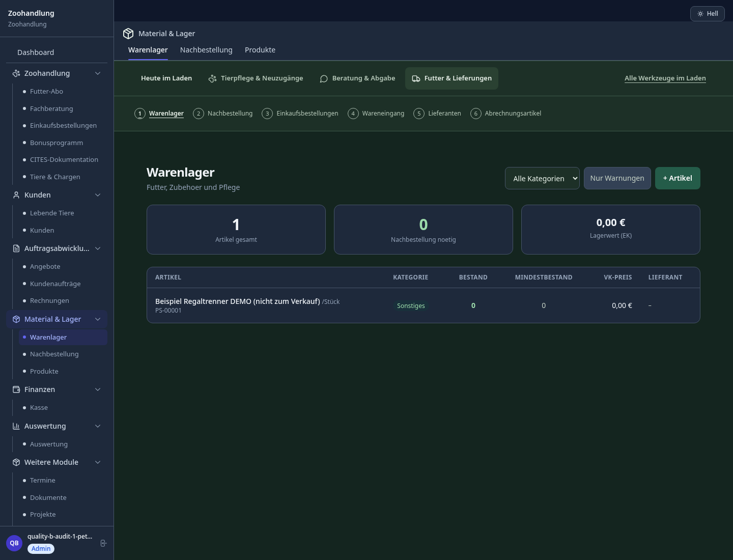
Task: Click the Weitere Module cube icon
Action: coord(16,462)
